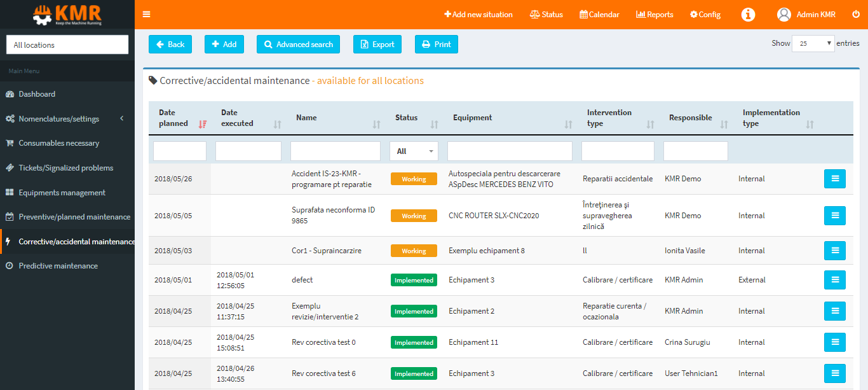Screen dimensions: 868x390
Task: Open the Status filter dropdown set to All
Action: point(414,151)
